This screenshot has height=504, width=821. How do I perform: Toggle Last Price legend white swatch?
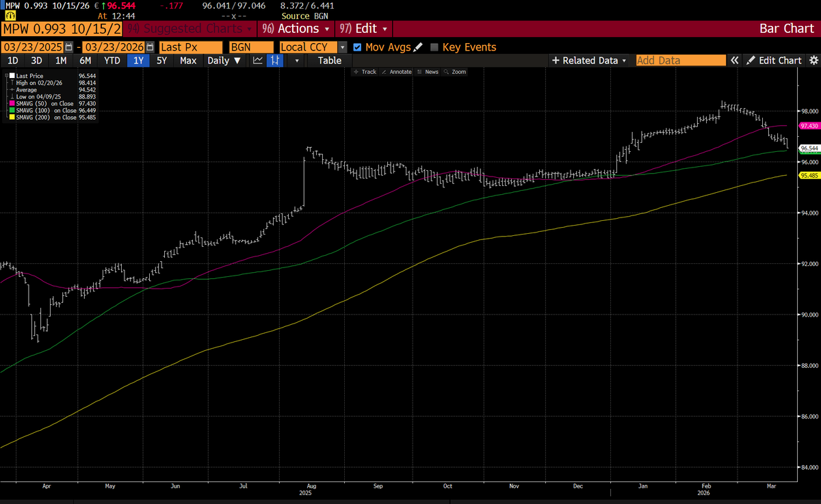pyautogui.click(x=12, y=76)
